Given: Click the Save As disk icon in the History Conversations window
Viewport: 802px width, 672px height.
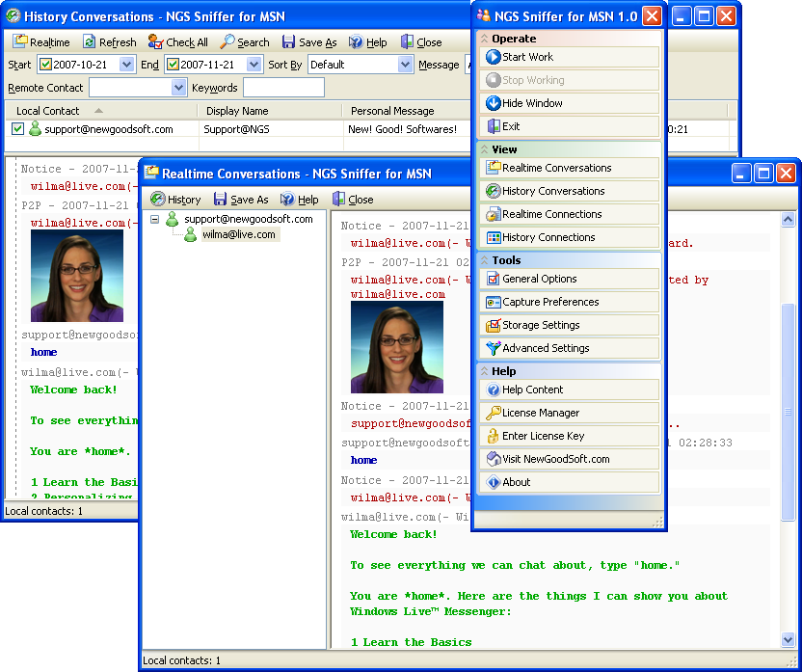Looking at the screenshot, I should 288,41.
